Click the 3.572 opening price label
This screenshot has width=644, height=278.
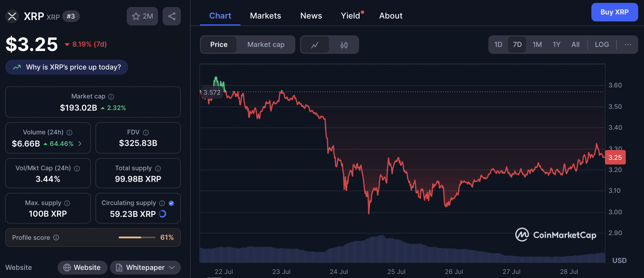click(212, 92)
